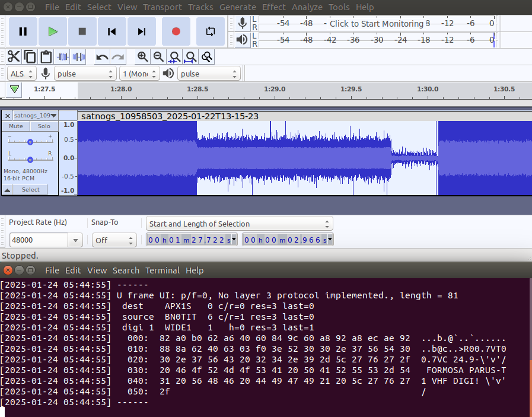Start playback with the green Play button
The image size is (532, 417).
click(x=53, y=31)
